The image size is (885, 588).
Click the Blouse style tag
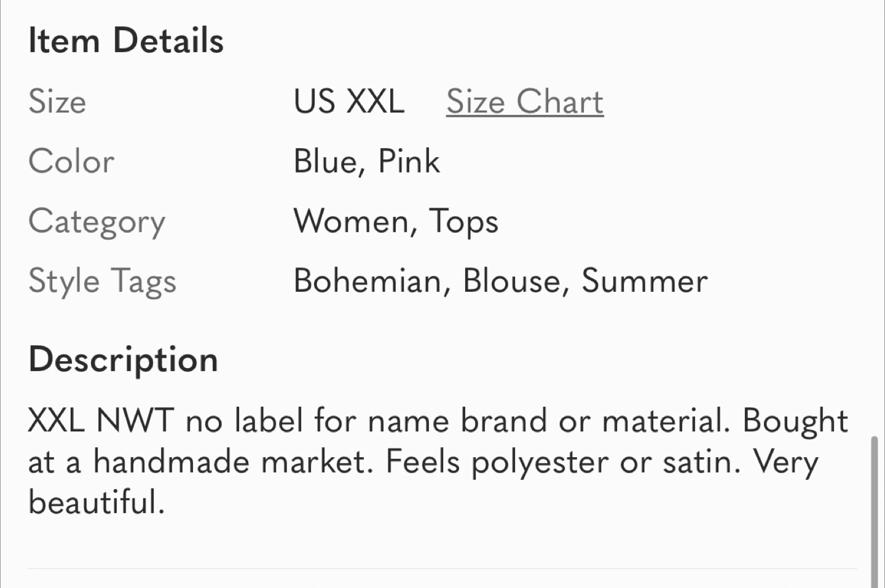click(x=511, y=281)
